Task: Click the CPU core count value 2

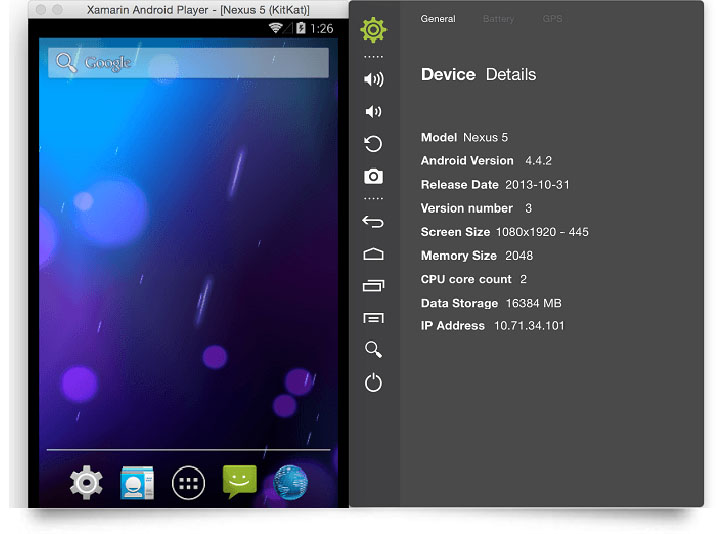Action: pyautogui.click(x=523, y=279)
